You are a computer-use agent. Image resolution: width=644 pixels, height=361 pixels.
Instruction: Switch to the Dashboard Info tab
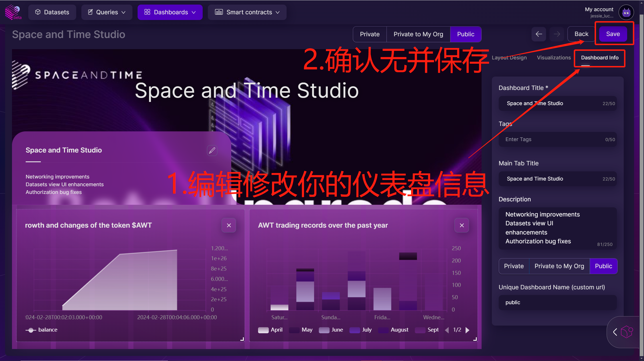(x=599, y=58)
